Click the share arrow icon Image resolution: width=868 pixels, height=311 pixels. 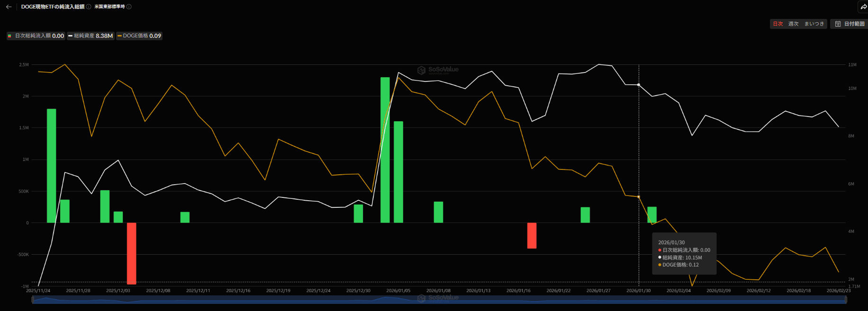click(x=863, y=7)
